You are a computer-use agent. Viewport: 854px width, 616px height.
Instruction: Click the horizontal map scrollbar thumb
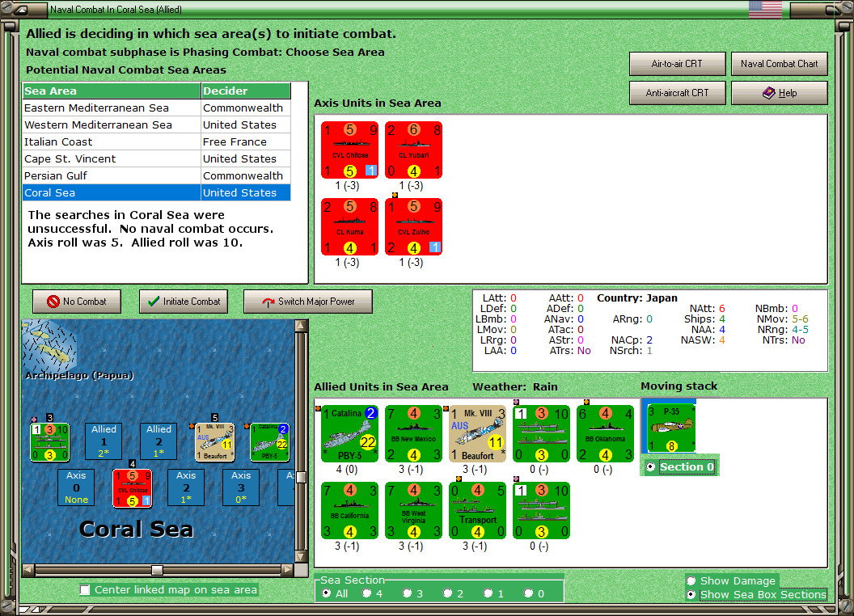[157, 570]
